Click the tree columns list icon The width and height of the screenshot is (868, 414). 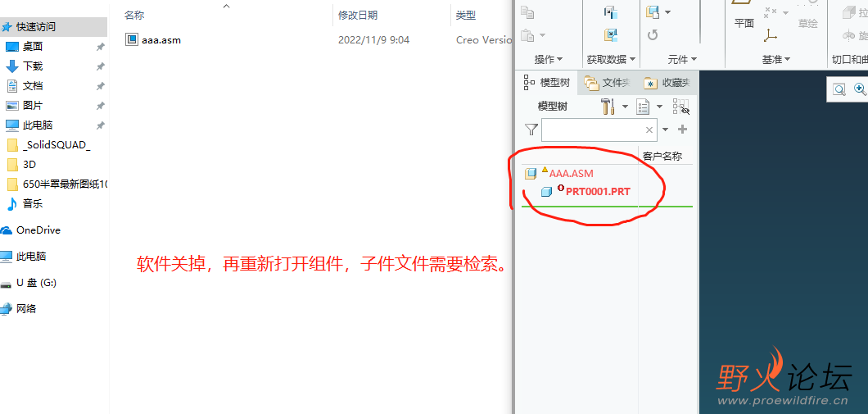point(642,107)
